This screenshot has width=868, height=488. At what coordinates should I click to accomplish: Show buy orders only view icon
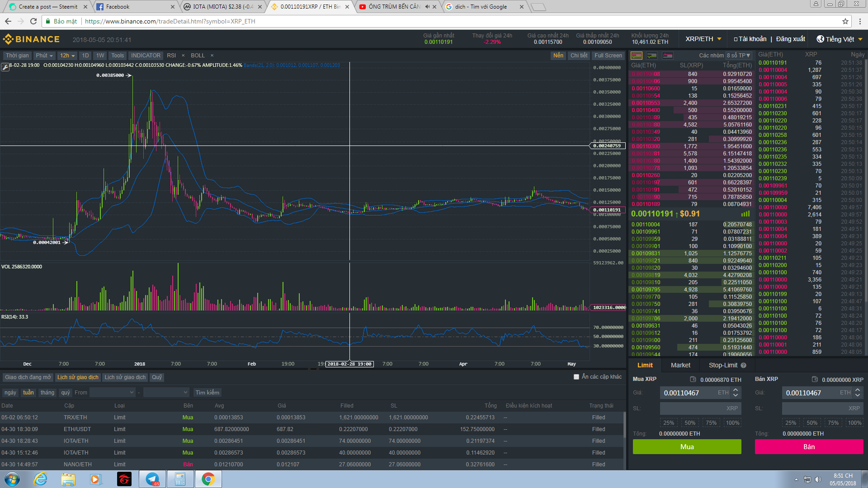tap(652, 56)
